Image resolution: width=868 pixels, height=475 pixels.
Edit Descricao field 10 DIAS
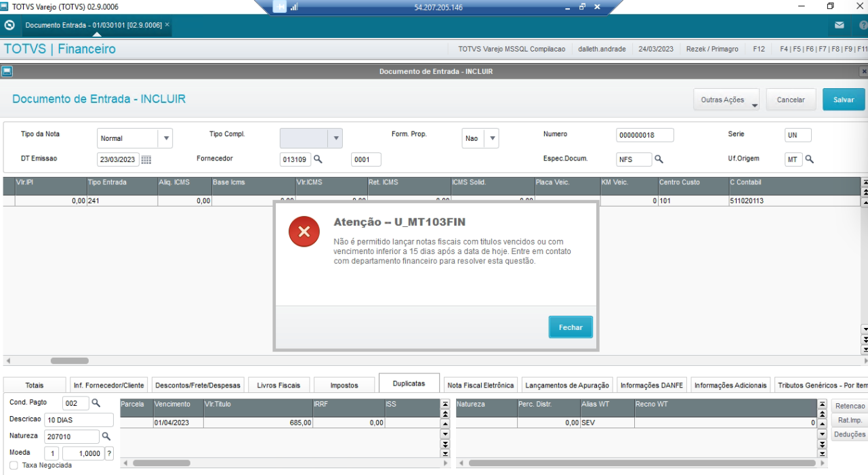coord(79,420)
